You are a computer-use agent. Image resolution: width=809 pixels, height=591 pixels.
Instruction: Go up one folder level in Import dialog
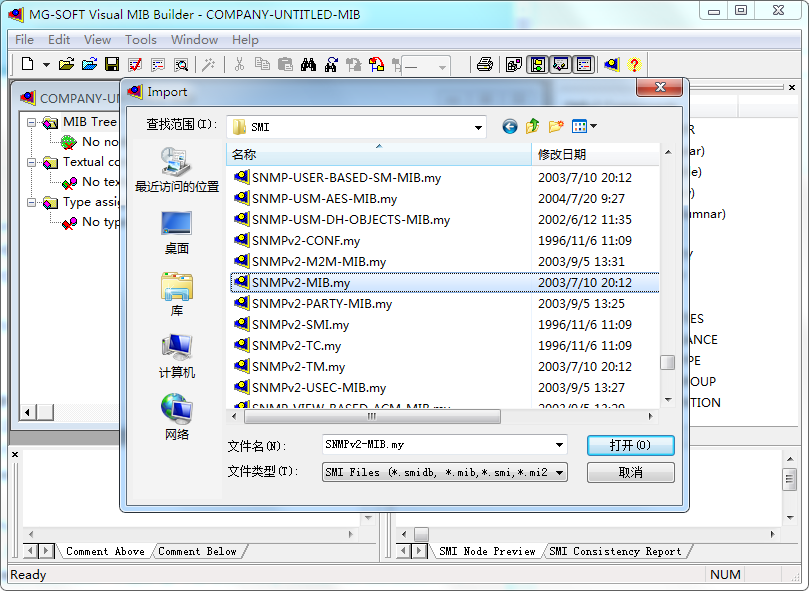pyautogui.click(x=533, y=126)
